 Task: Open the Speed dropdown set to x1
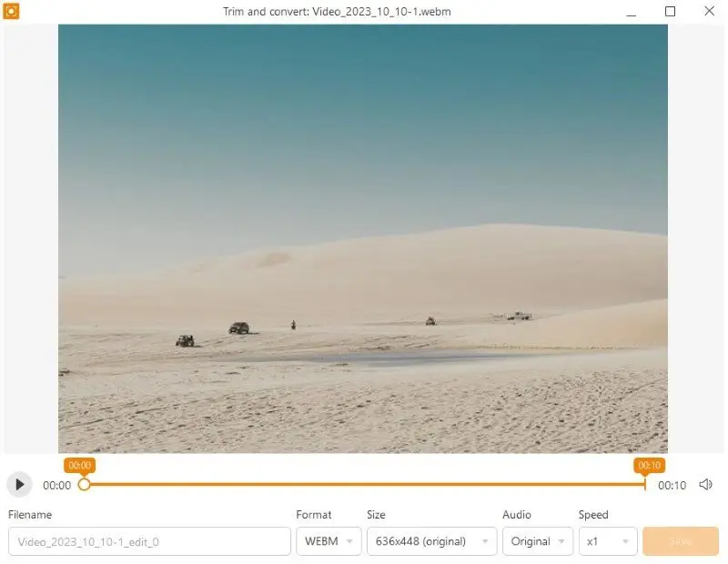click(x=607, y=540)
